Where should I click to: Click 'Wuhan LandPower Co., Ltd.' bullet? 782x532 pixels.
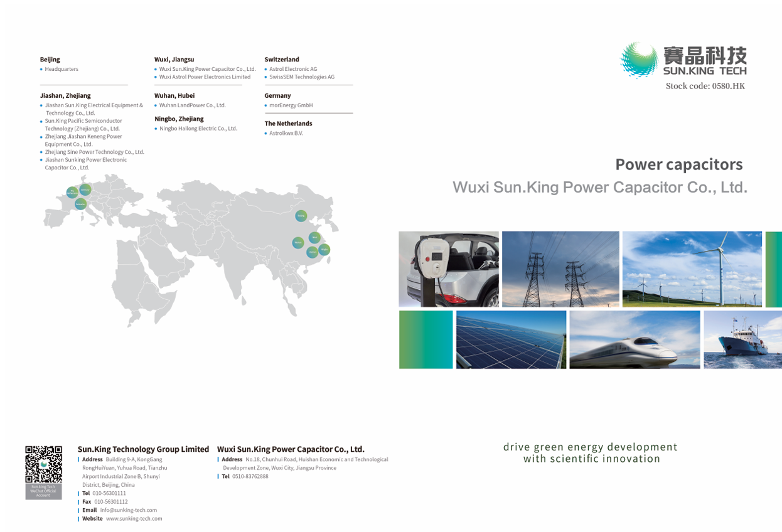(x=193, y=105)
